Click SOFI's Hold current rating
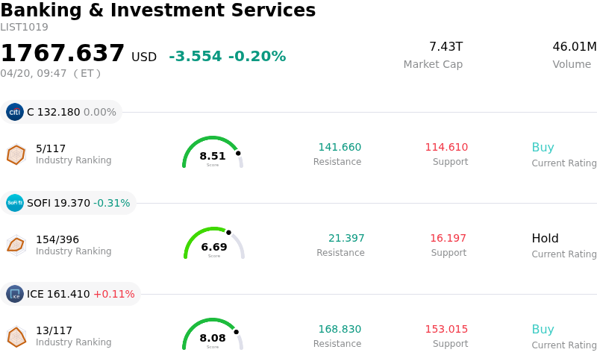 point(545,239)
